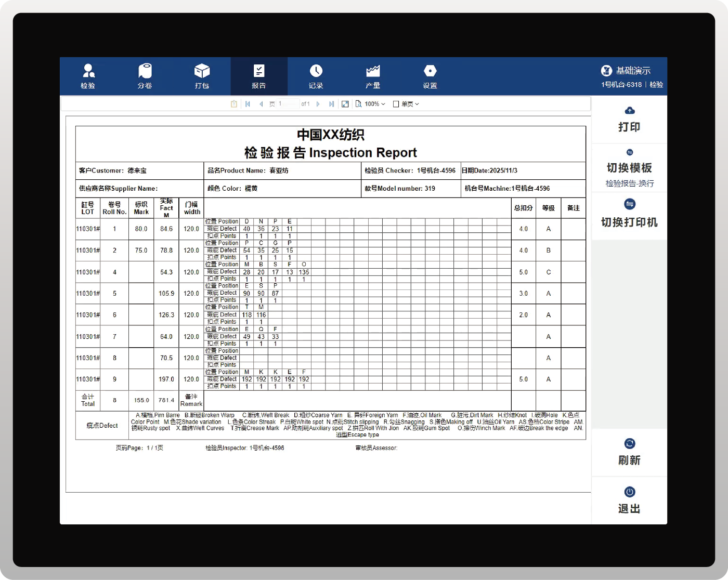Open the 分卷 roll-splitting tab
728x580 pixels.
(145, 76)
